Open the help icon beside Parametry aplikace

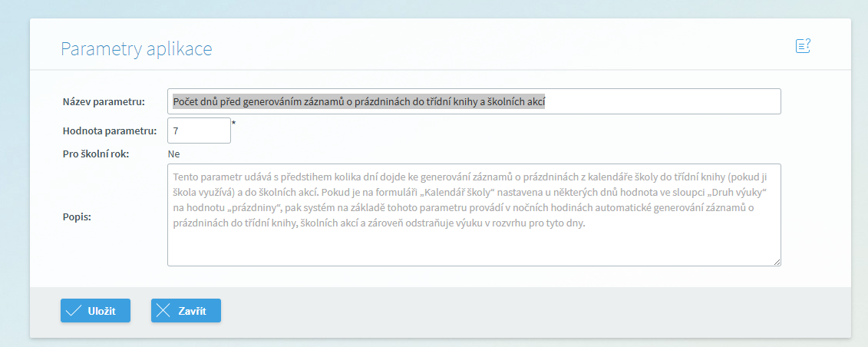(x=803, y=46)
